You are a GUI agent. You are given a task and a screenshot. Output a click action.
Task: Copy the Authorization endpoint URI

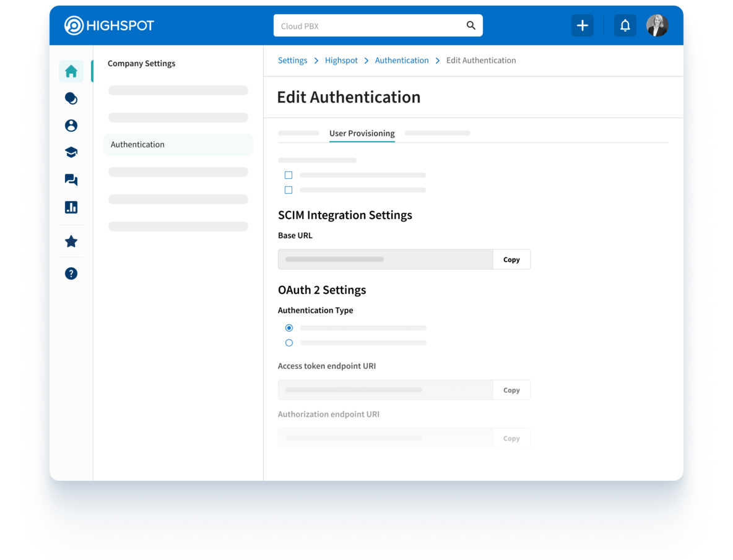(x=511, y=439)
